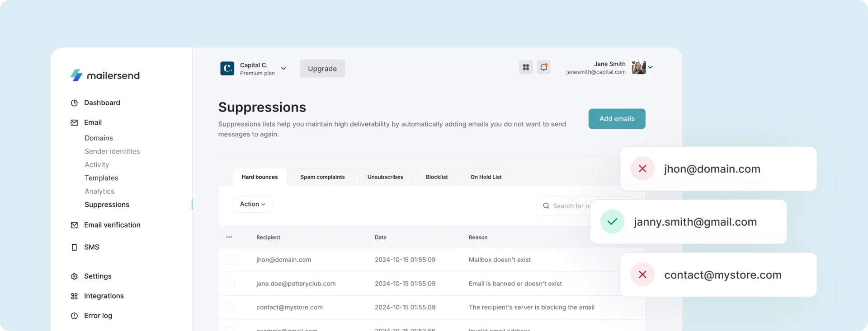
Task: Expand the Capital C. account dropdown chevron
Action: point(283,69)
